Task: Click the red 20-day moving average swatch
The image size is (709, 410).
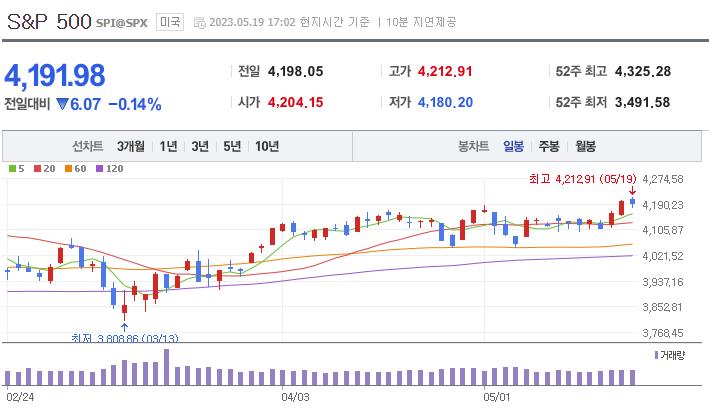Action: (38, 169)
